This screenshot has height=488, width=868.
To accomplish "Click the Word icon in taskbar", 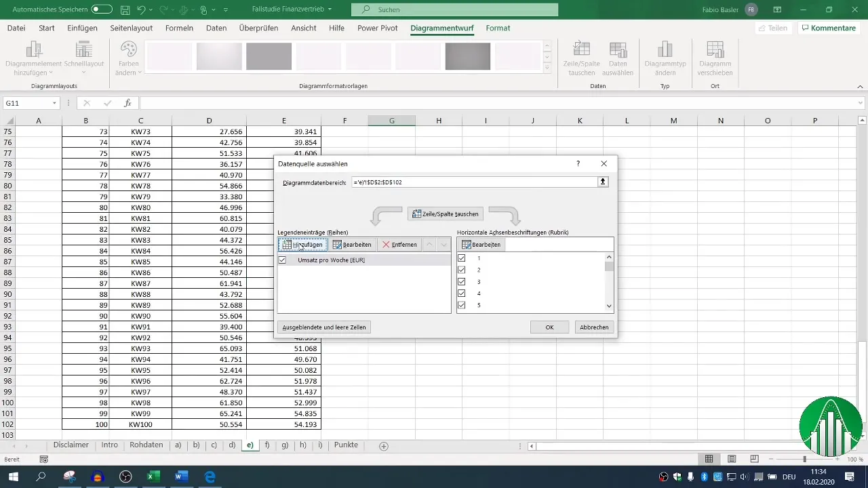I will 181,476.
